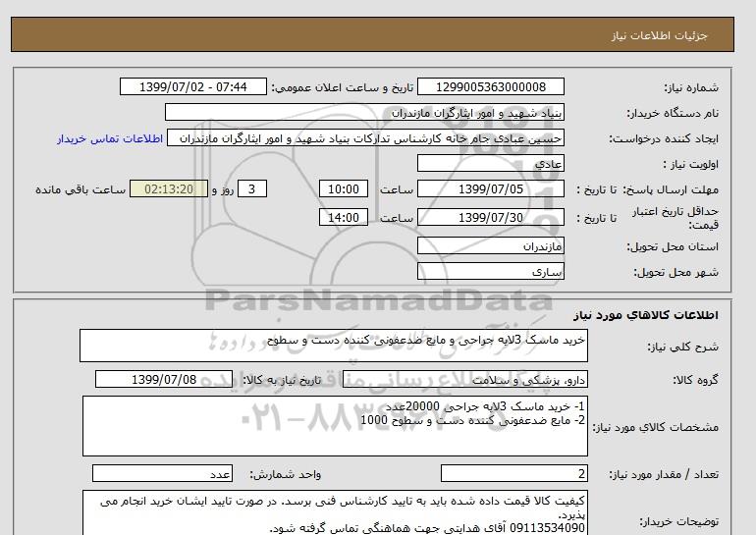This screenshot has height=535, width=756.
Task: Click the text ساعت باقی مانده
Action: 81,189
